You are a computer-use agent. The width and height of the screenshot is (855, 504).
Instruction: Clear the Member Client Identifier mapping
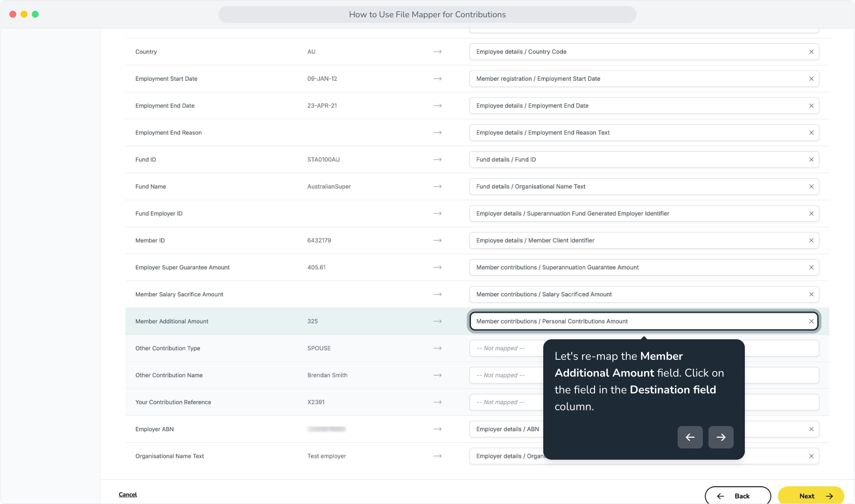[x=811, y=240]
